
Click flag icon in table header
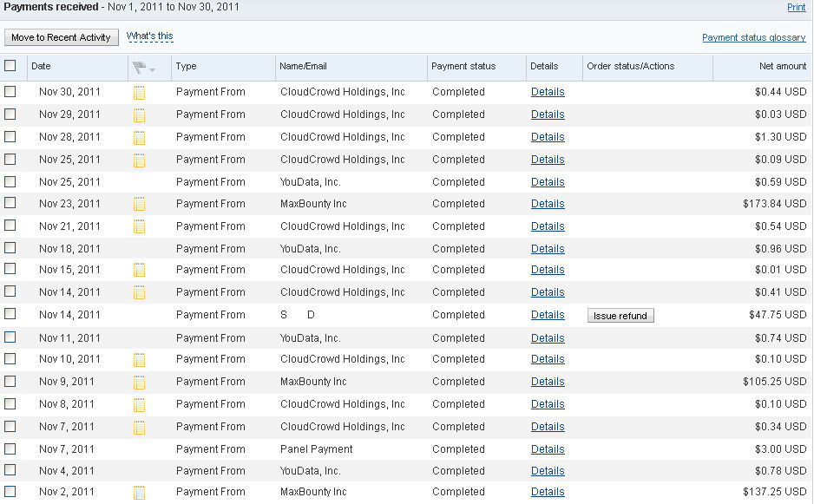tap(139, 68)
